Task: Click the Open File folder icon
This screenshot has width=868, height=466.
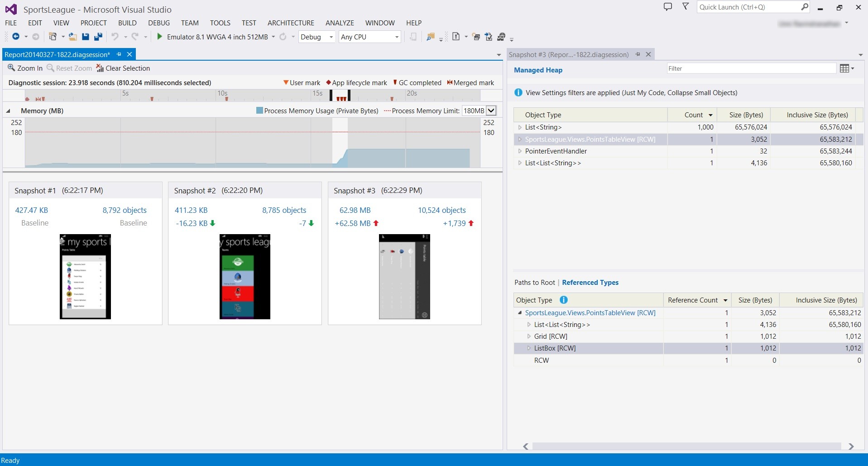Action: coord(72,37)
